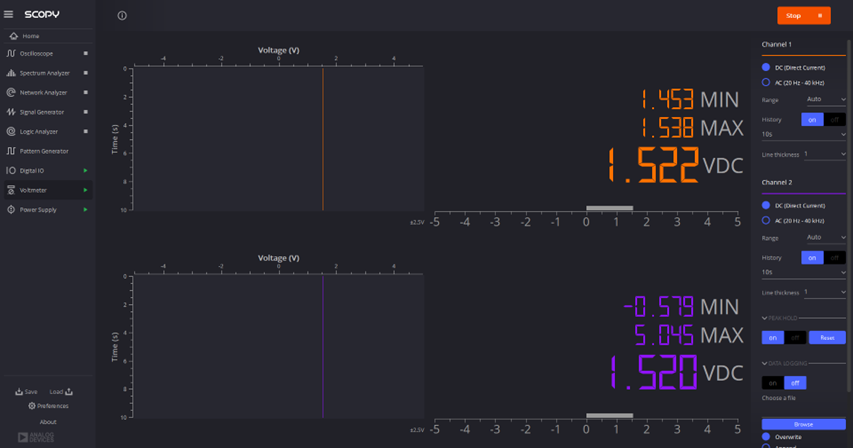Image resolution: width=853 pixels, height=448 pixels.
Task: Stop the voltmeter measurement
Action: [803, 16]
